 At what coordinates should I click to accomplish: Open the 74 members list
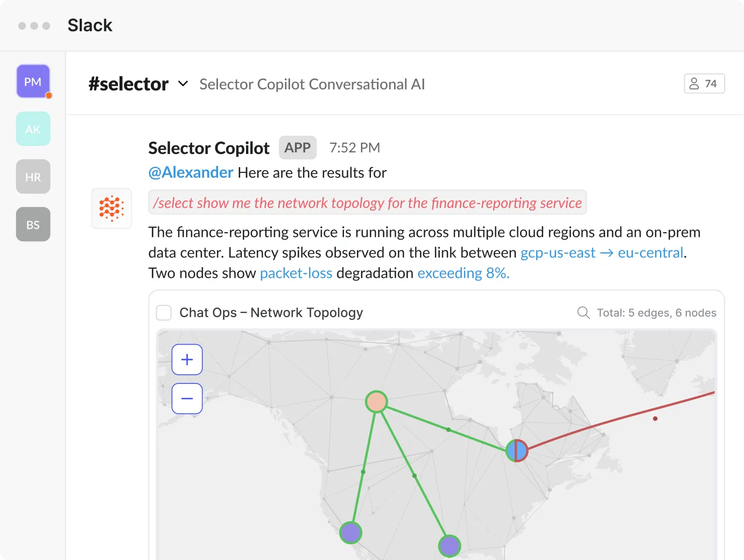tap(704, 83)
